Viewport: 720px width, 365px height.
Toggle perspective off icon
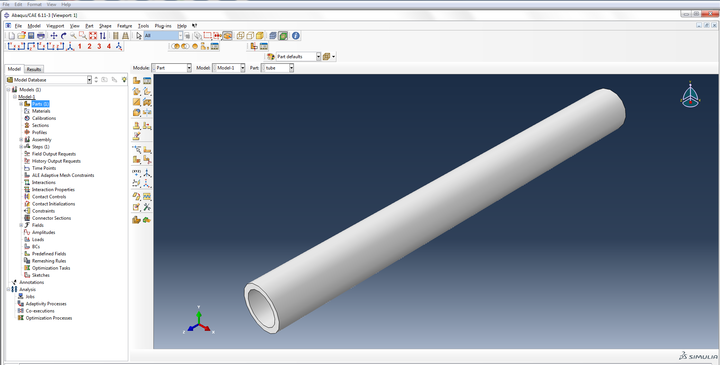[273, 36]
